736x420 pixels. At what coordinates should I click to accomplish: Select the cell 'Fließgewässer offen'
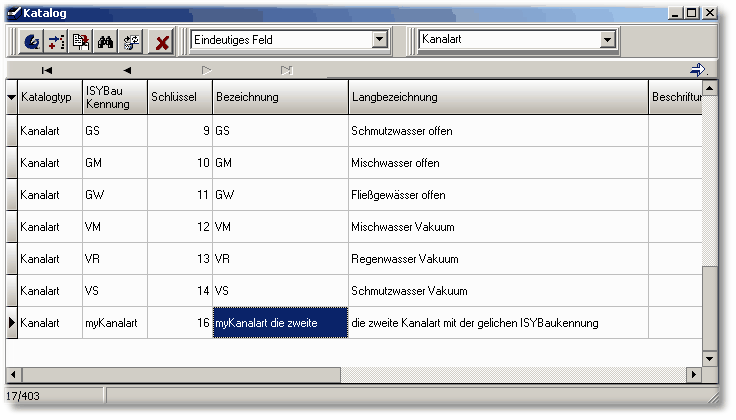[498, 195]
